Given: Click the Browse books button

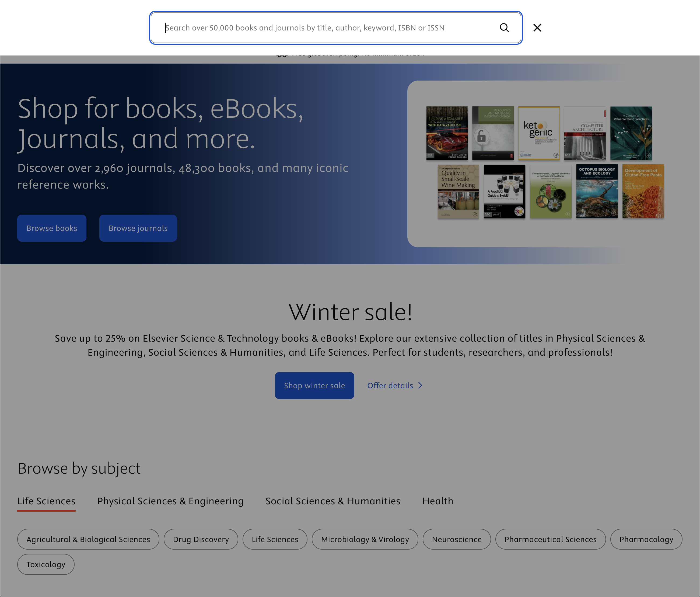Looking at the screenshot, I should pos(51,228).
